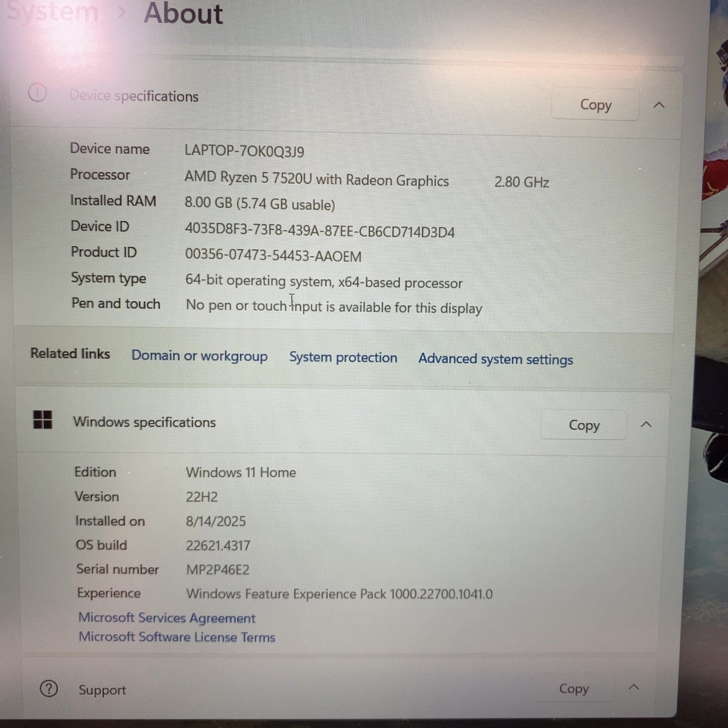Click the About page heading

[183, 13]
